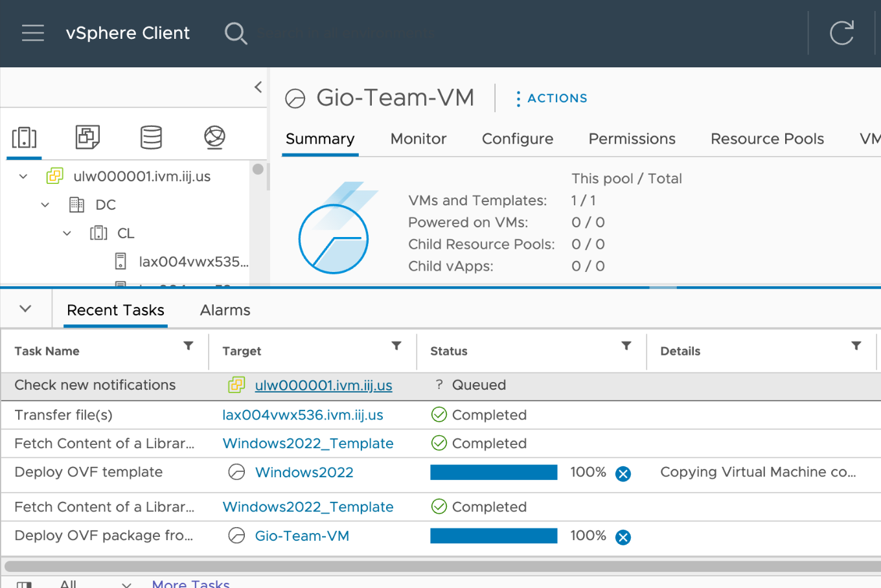Switch to Hosts and Clusters inventory view
881x588 pixels.
[x=24, y=137]
